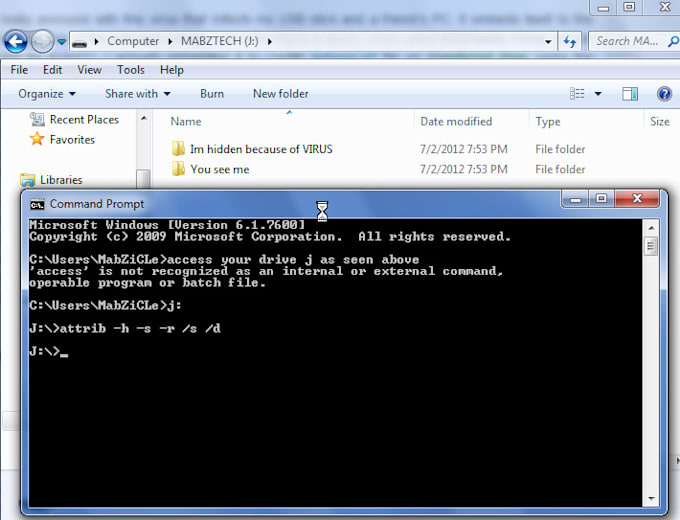This screenshot has height=520, width=680.
Task: Click the drive icon in address bar
Action: tap(79, 42)
